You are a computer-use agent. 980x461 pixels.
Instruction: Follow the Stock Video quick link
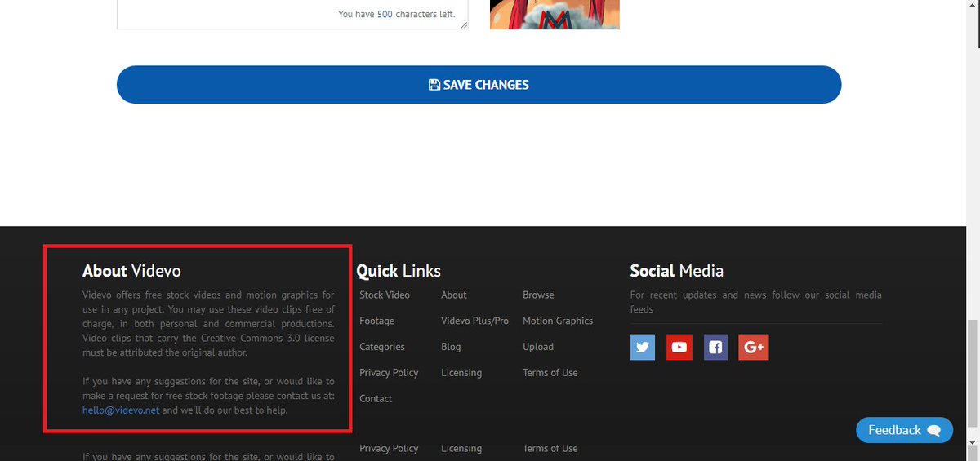[385, 295]
